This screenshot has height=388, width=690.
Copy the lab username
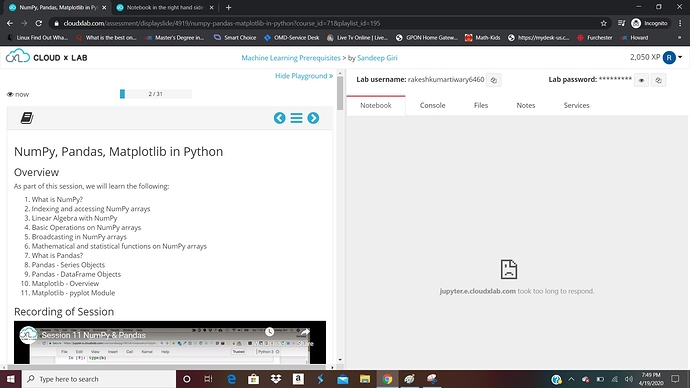494,80
